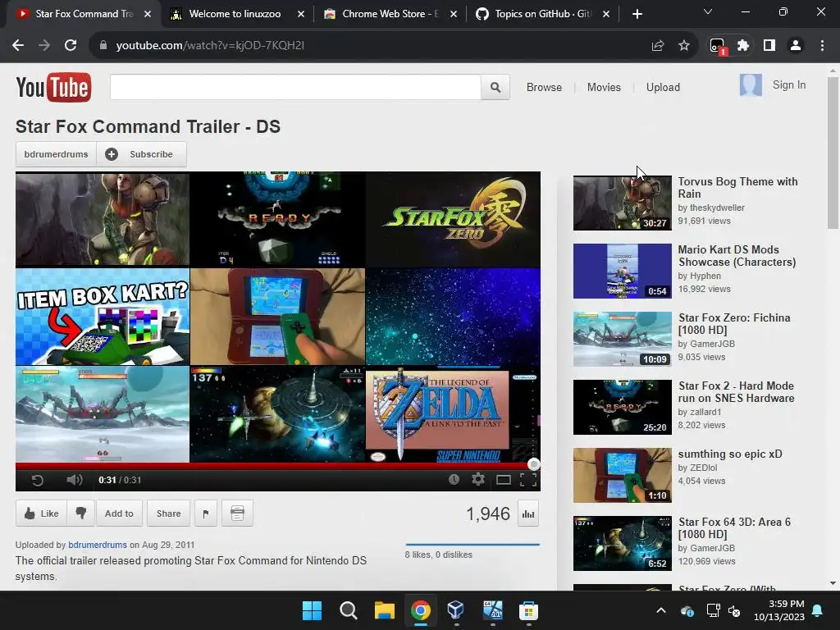
Task: Open the extension with red badge
Action: [717, 46]
